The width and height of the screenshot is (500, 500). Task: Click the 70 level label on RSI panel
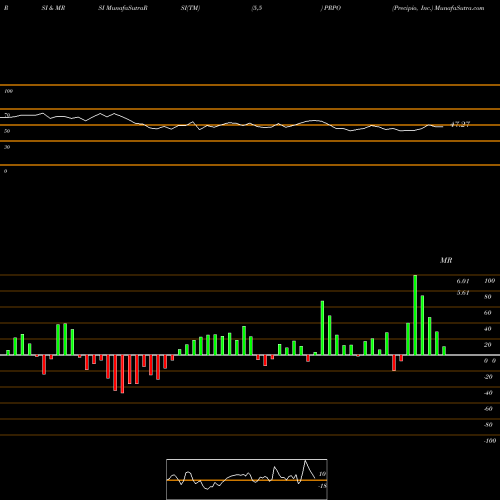click(7, 115)
